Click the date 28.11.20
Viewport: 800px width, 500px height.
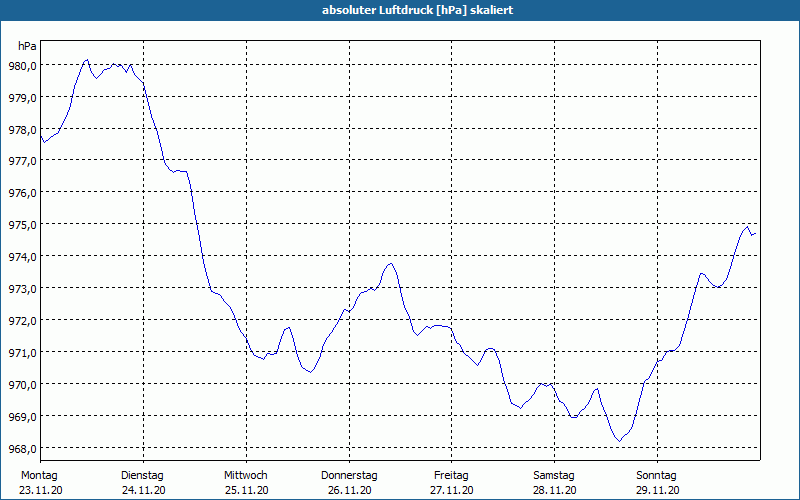click(555, 491)
